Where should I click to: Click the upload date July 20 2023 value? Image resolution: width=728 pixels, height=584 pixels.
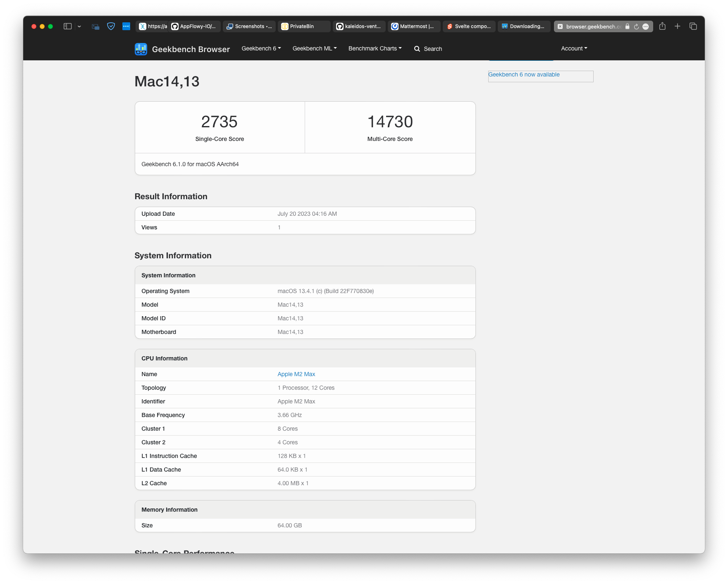(x=307, y=214)
